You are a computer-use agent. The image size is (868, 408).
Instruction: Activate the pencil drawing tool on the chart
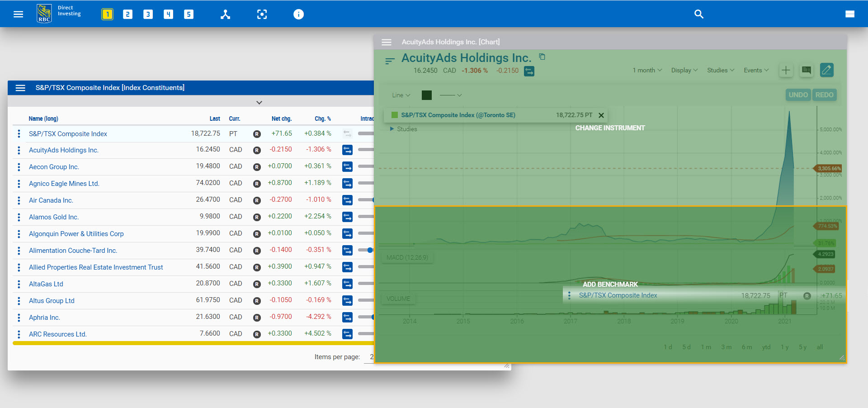[x=826, y=70]
